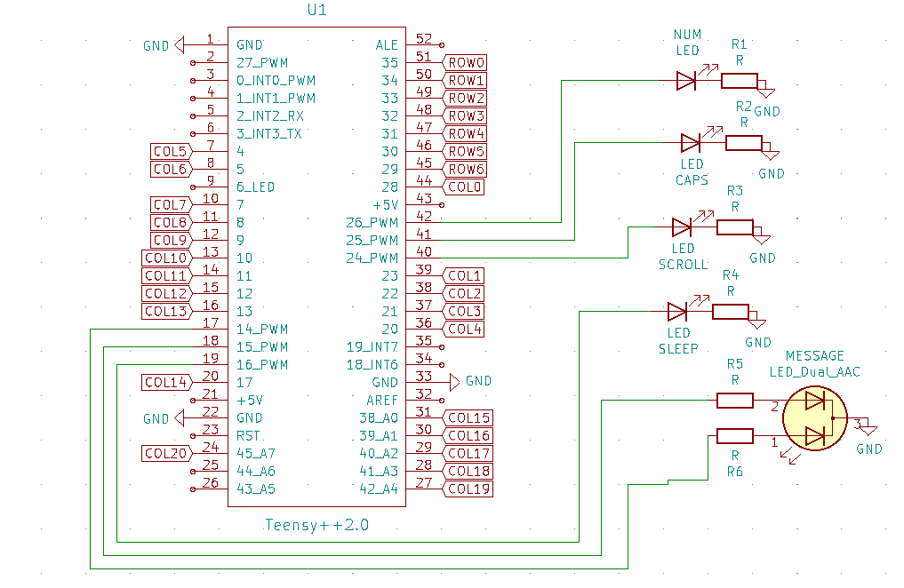
Task: Click the GND power symbol at pin 1
Action: click(180, 44)
